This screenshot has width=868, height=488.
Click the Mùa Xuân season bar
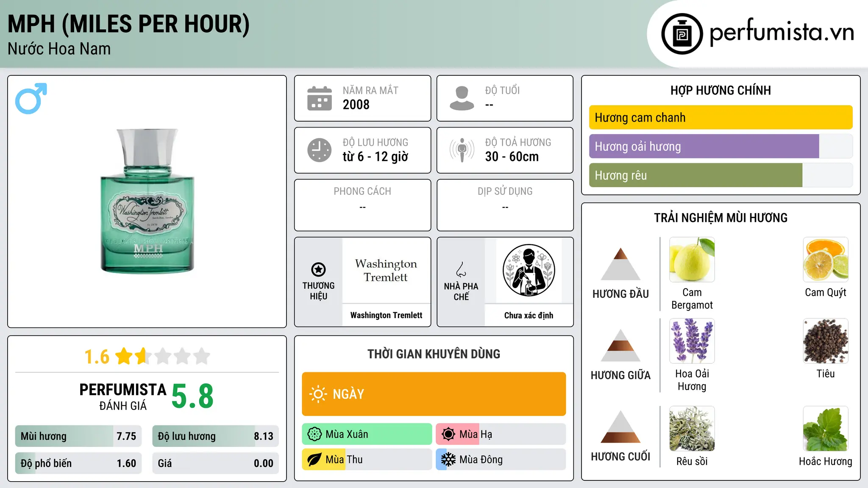(x=367, y=434)
